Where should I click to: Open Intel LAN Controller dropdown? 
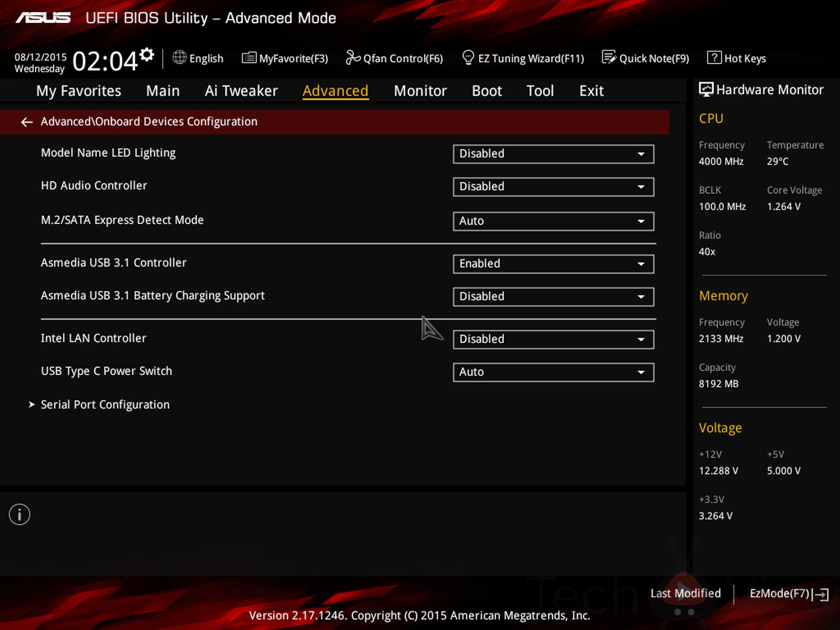pyautogui.click(x=554, y=339)
